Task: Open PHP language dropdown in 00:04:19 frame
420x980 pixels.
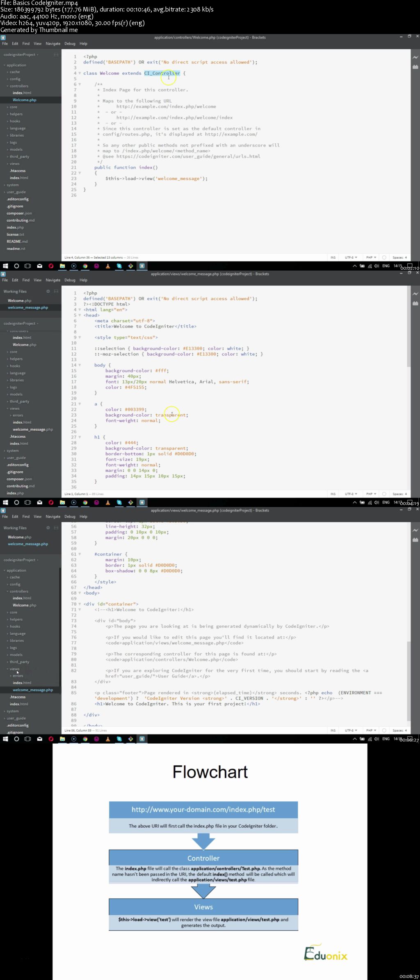Action: pyautogui.click(x=371, y=494)
